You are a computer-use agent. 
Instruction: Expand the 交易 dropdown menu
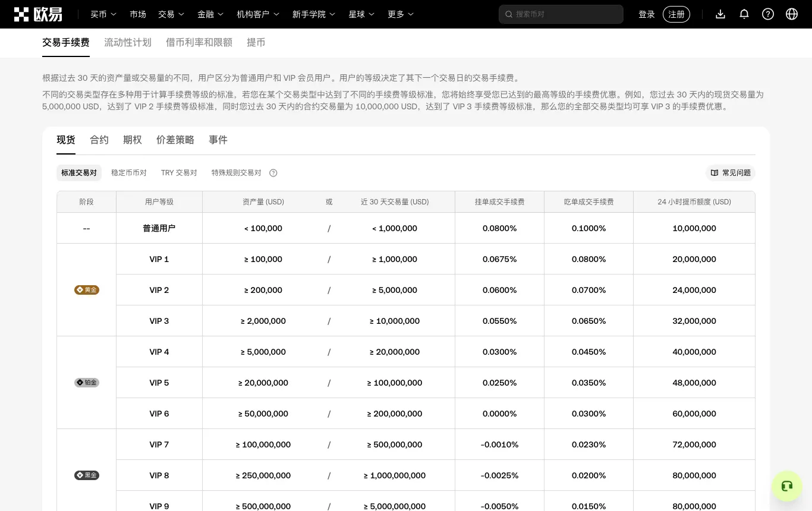pos(171,14)
